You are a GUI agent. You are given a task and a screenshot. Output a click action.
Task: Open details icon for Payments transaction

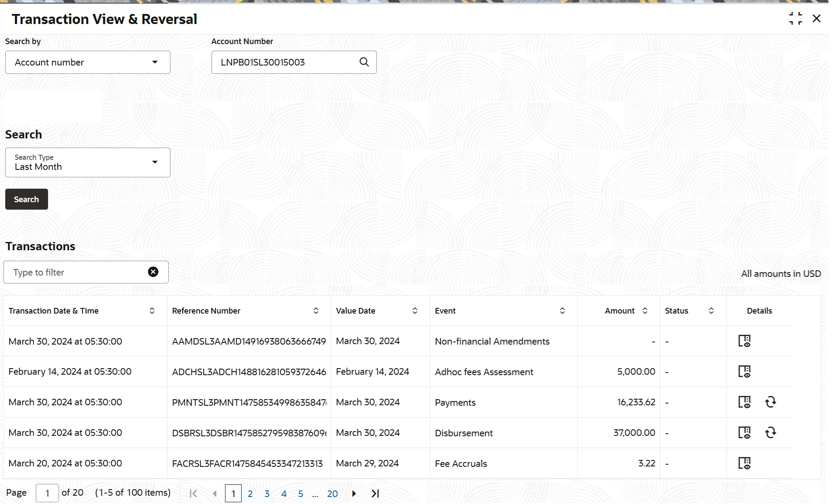click(744, 402)
